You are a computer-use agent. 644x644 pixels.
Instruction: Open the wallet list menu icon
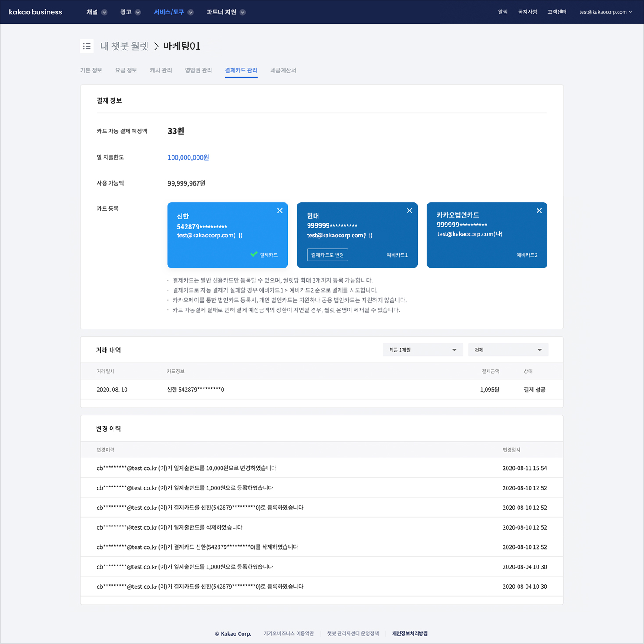click(x=87, y=46)
